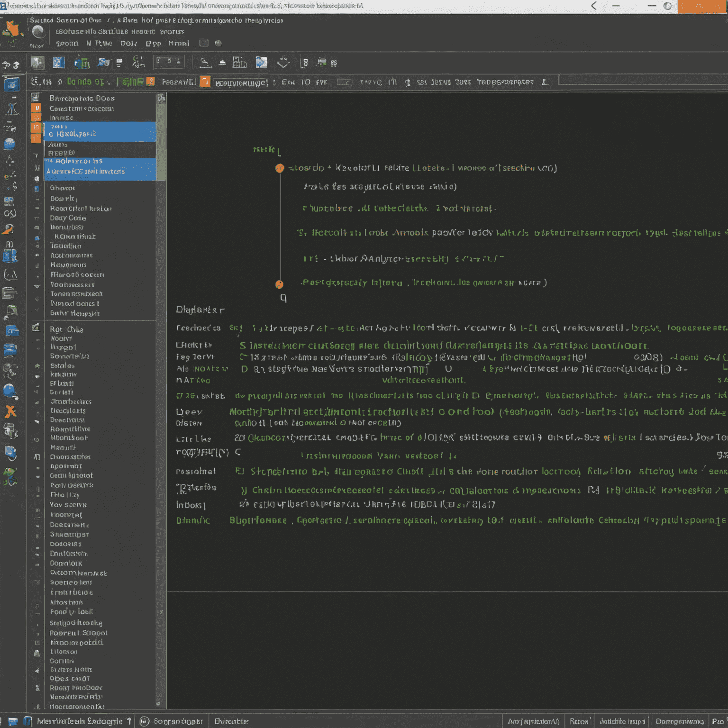Click the green printer icon at toolbar end
Viewport: 728px width, 728px height.
322,62
